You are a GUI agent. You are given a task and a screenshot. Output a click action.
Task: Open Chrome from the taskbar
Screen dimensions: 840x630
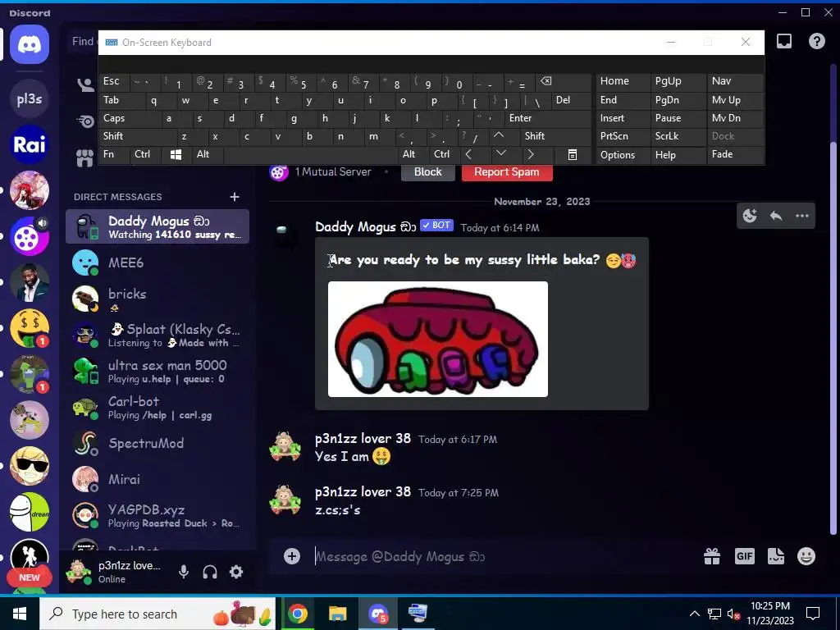(297, 614)
